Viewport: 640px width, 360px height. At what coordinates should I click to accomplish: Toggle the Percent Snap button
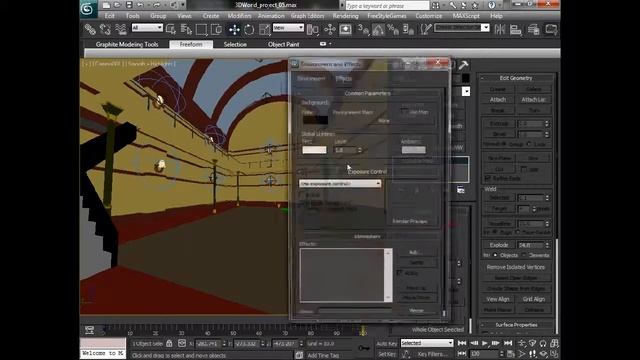[393, 29]
